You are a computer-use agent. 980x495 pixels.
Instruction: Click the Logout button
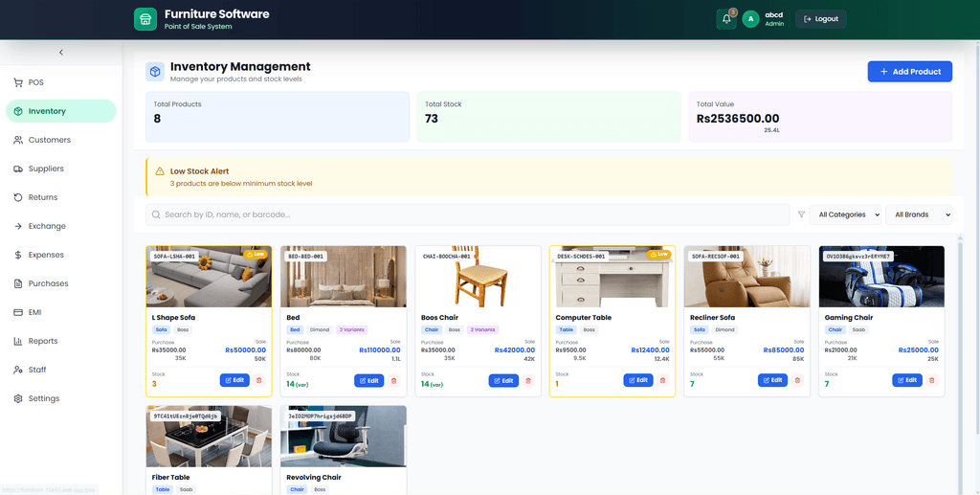(x=820, y=19)
